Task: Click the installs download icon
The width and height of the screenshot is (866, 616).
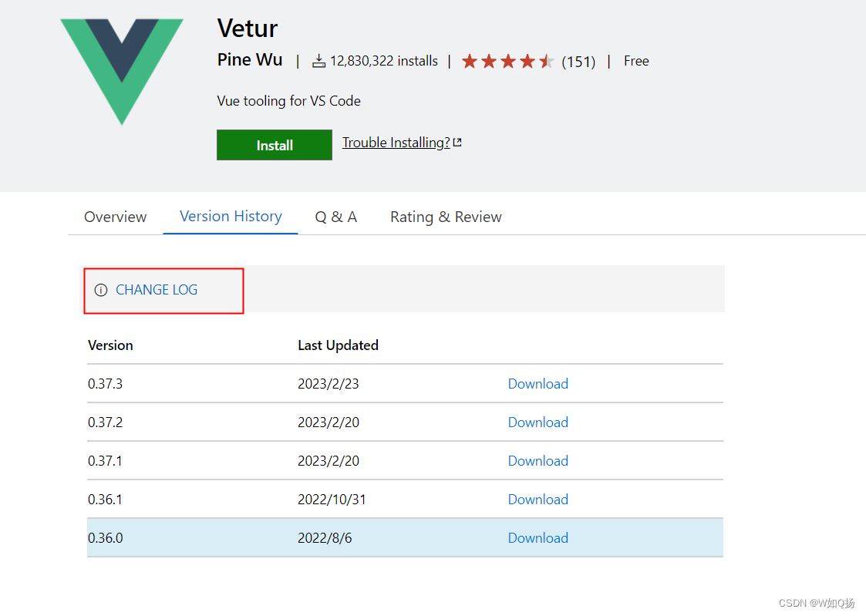Action: 319,60
